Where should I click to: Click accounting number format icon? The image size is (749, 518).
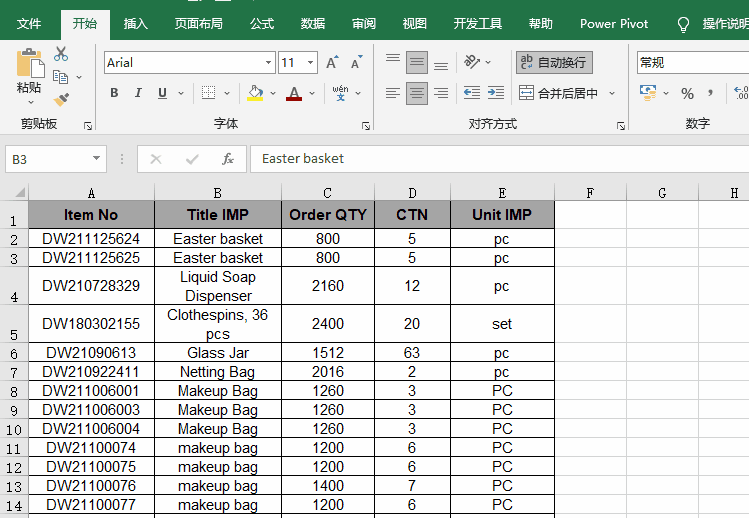coord(648,93)
